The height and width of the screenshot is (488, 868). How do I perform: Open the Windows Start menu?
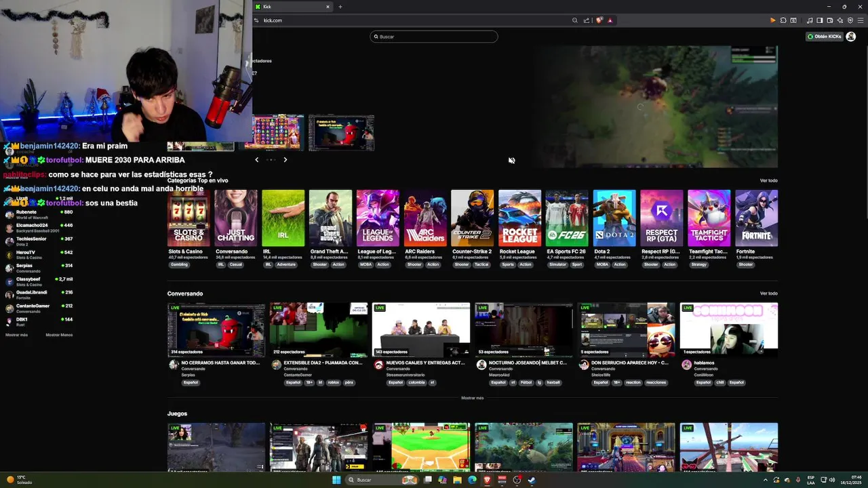point(336,480)
